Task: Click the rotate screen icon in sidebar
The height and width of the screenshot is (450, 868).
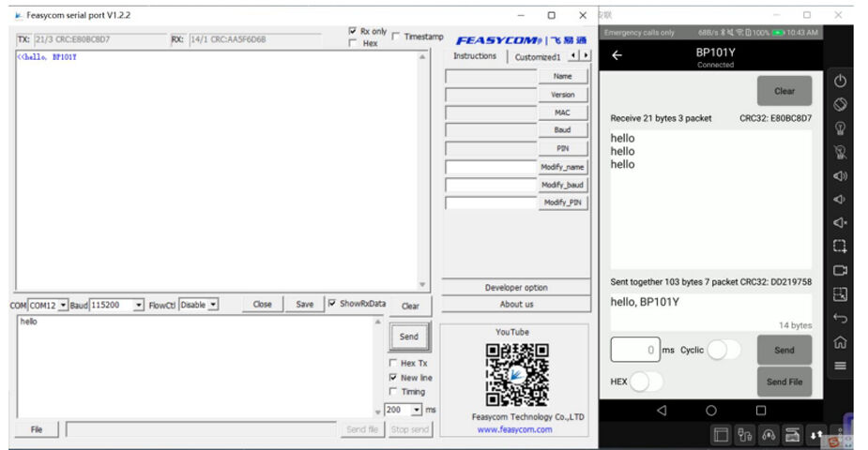Action: (x=840, y=104)
